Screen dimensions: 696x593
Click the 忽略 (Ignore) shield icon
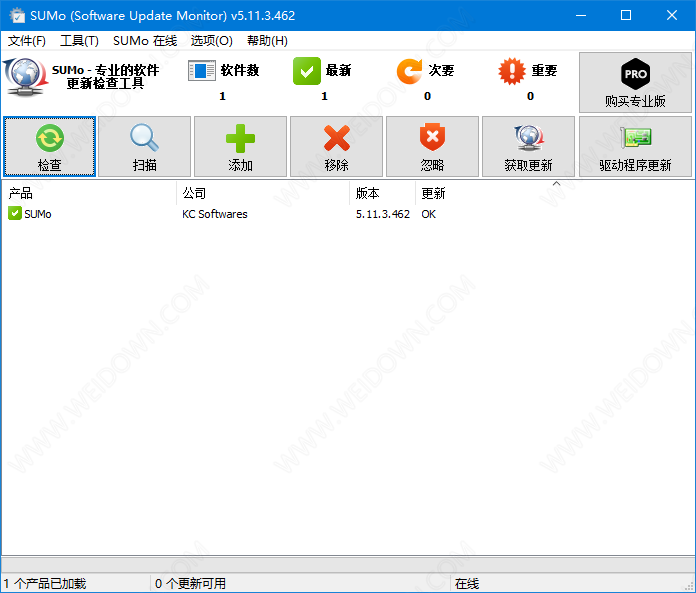[x=432, y=138]
